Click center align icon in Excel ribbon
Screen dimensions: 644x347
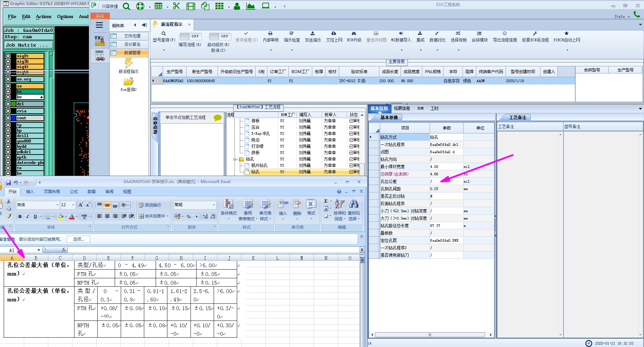point(107,217)
